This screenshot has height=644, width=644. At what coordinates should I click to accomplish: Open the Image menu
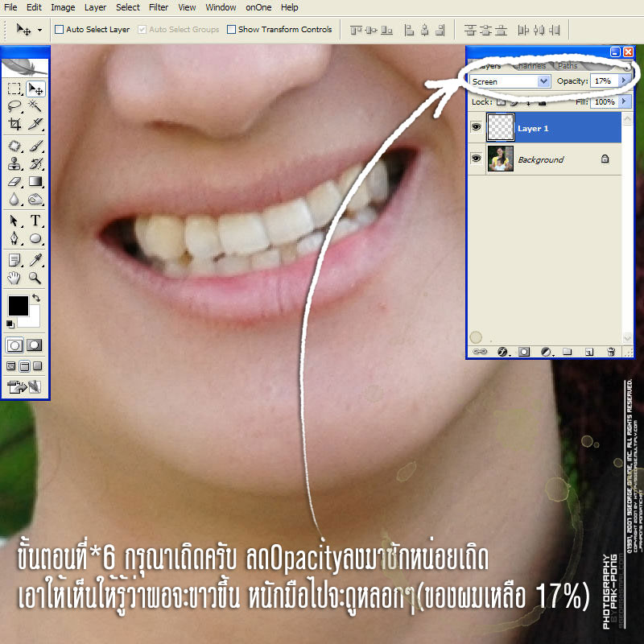tap(63, 7)
